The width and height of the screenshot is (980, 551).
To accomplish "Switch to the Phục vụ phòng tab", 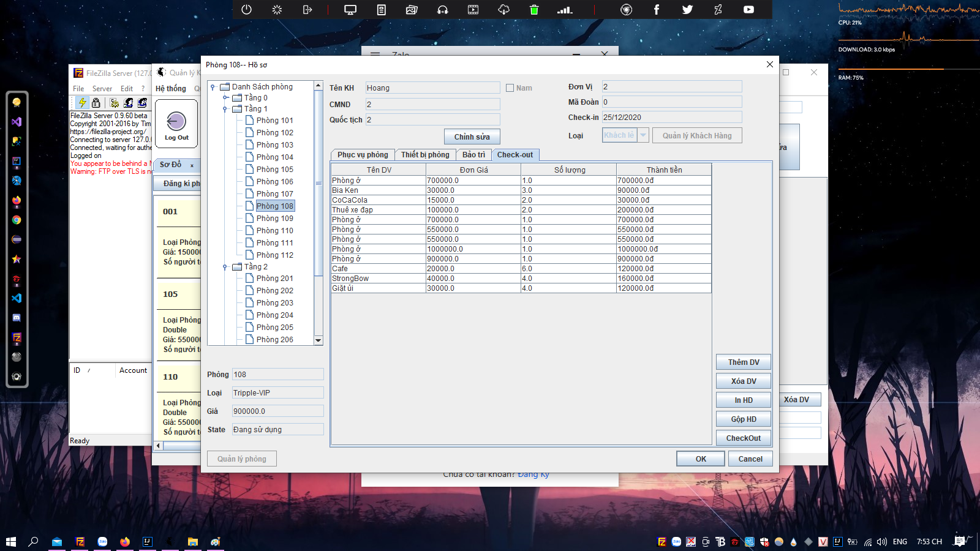I will click(363, 155).
